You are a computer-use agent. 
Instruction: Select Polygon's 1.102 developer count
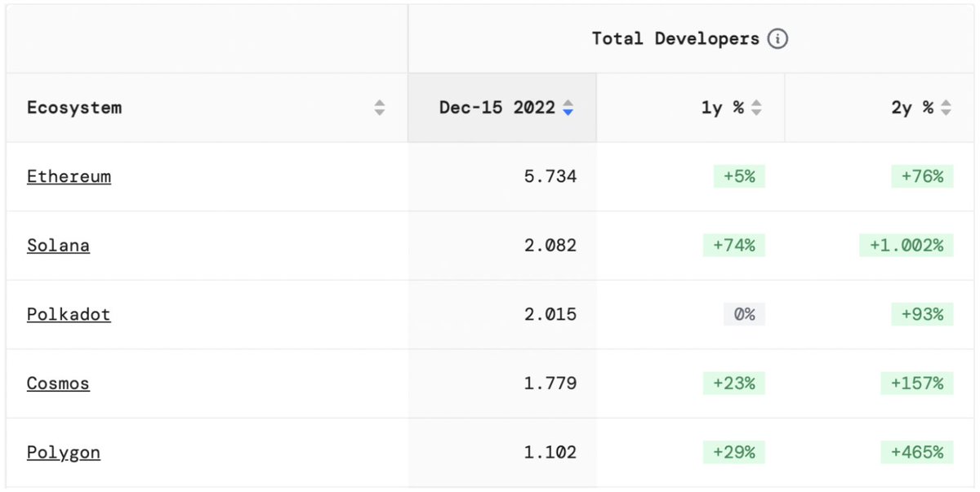tap(550, 452)
